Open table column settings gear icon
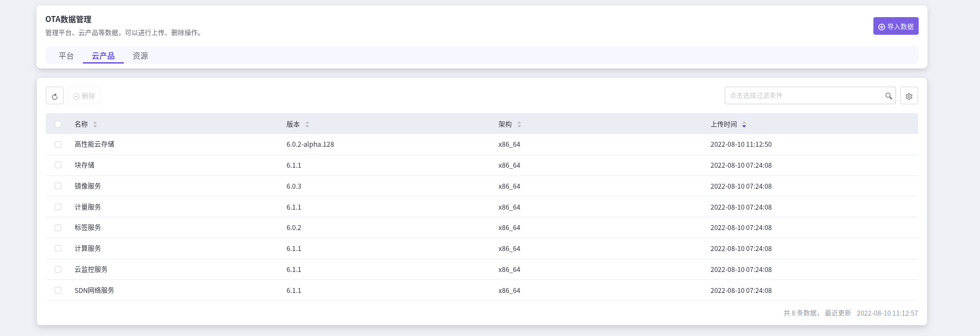This screenshot has height=336, width=980. [909, 96]
